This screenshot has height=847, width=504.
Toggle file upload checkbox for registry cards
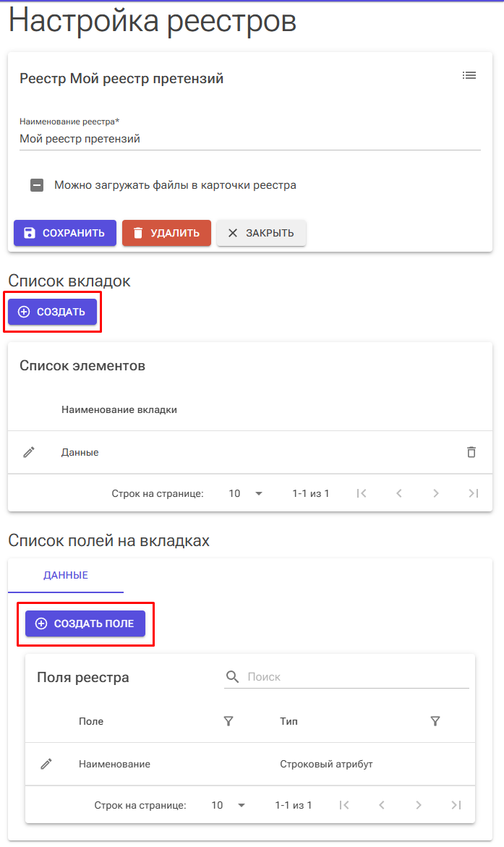[37, 185]
